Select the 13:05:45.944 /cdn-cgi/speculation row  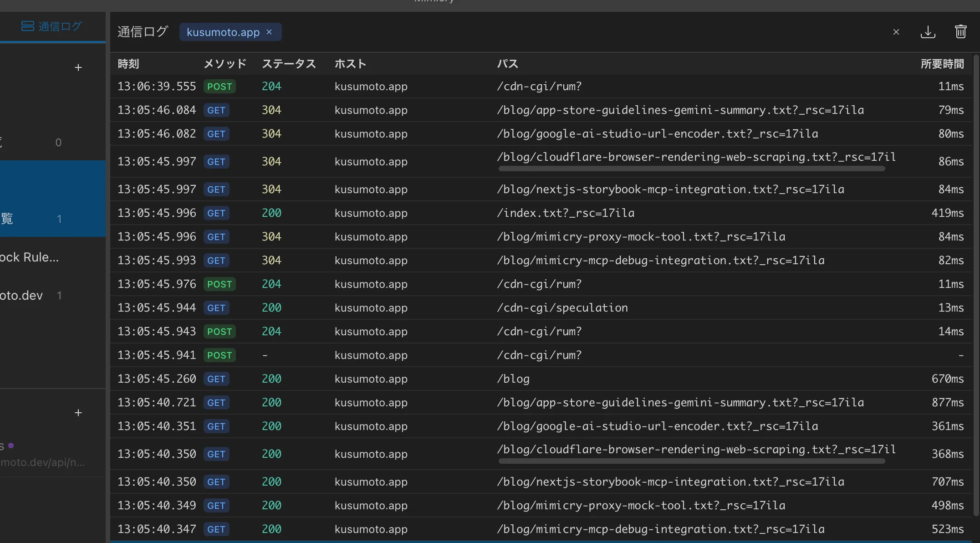coord(541,308)
